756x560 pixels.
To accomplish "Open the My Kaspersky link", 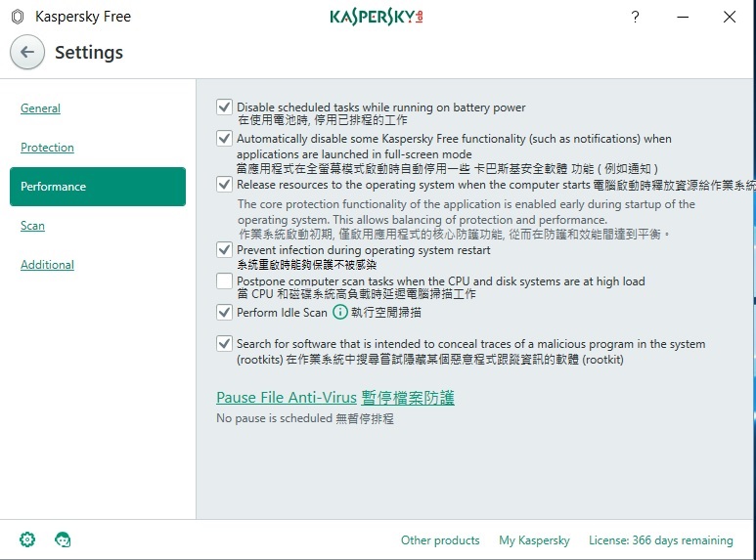I will pyautogui.click(x=534, y=540).
